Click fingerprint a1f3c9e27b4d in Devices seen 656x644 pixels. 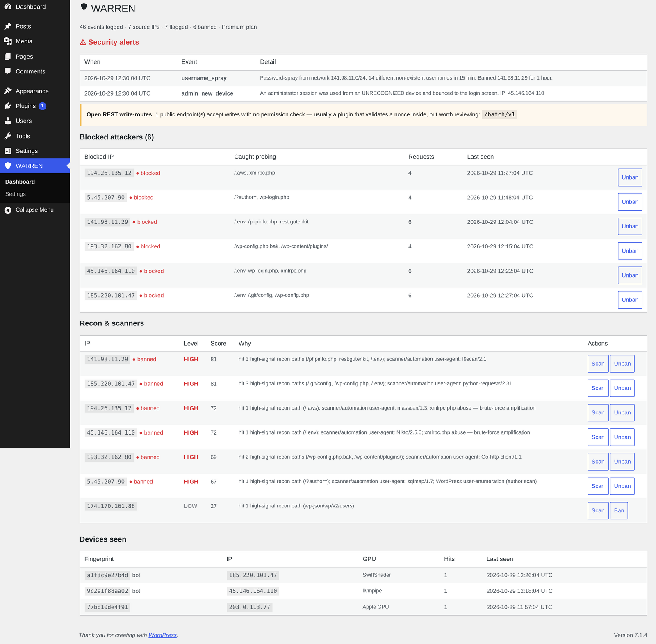pos(107,575)
